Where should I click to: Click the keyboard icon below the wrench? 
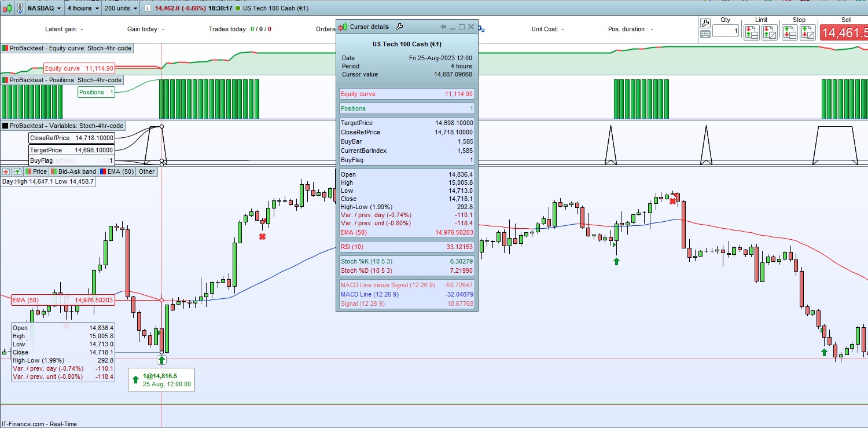click(x=705, y=34)
